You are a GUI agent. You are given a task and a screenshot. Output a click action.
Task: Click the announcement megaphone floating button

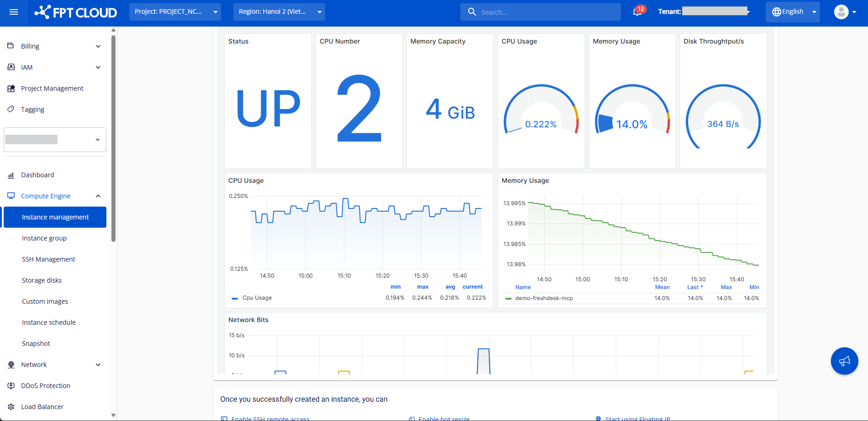coord(844,361)
